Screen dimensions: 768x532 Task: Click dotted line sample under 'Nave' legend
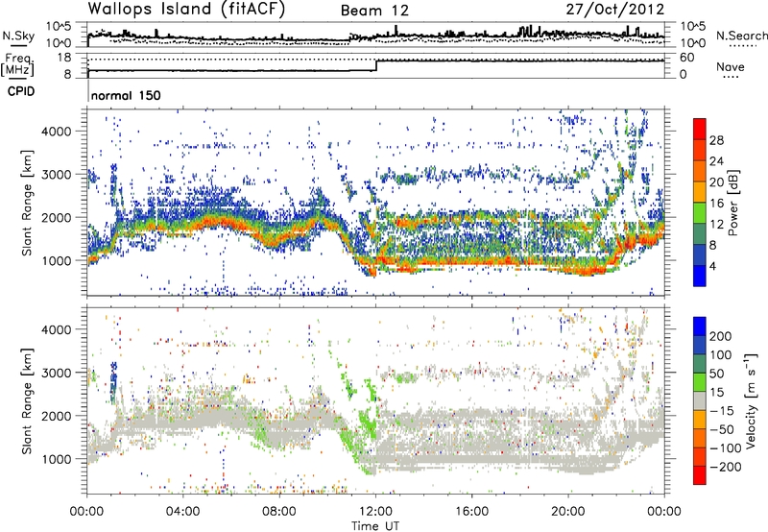(x=732, y=78)
